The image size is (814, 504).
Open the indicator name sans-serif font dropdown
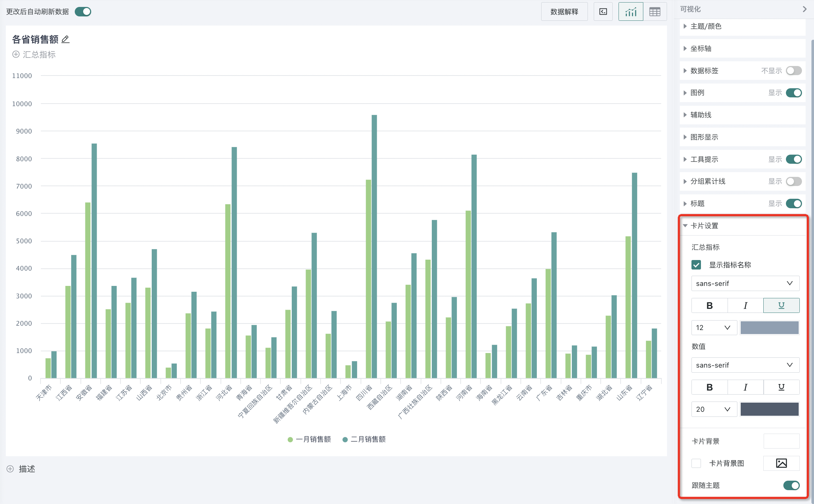(x=745, y=283)
